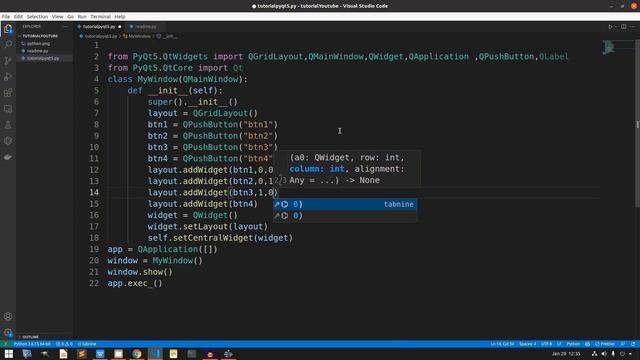This screenshot has height=360, width=640.
Task: Open the start menu on the taskbar
Action: click(9, 354)
